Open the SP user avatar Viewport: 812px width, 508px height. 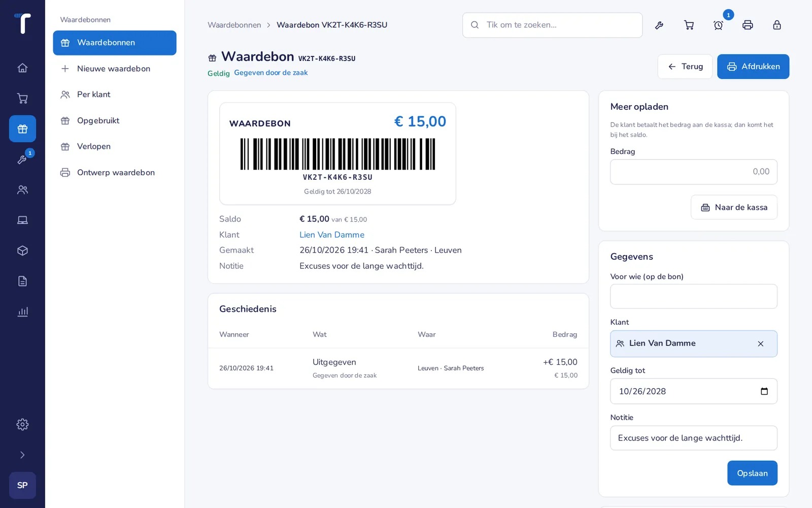pyautogui.click(x=22, y=485)
